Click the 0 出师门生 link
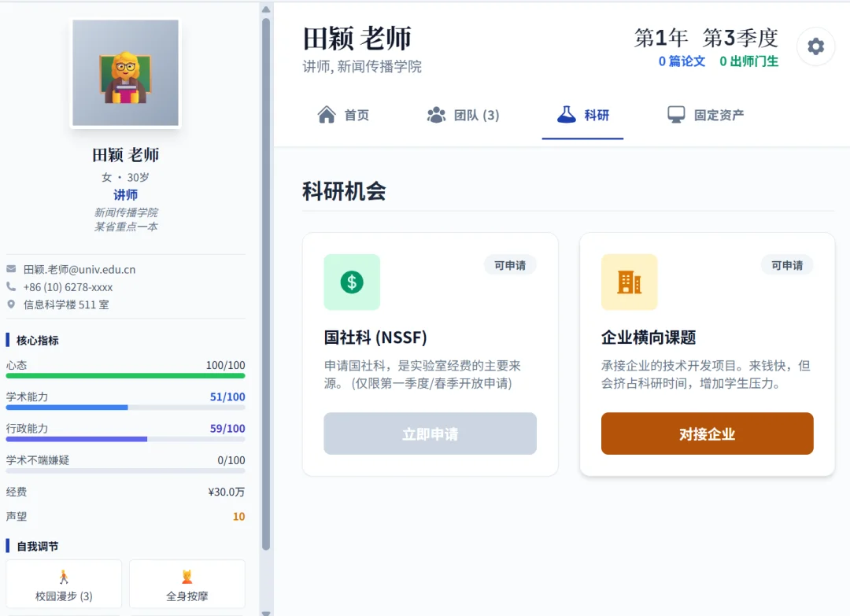The image size is (850, 616). [751, 61]
